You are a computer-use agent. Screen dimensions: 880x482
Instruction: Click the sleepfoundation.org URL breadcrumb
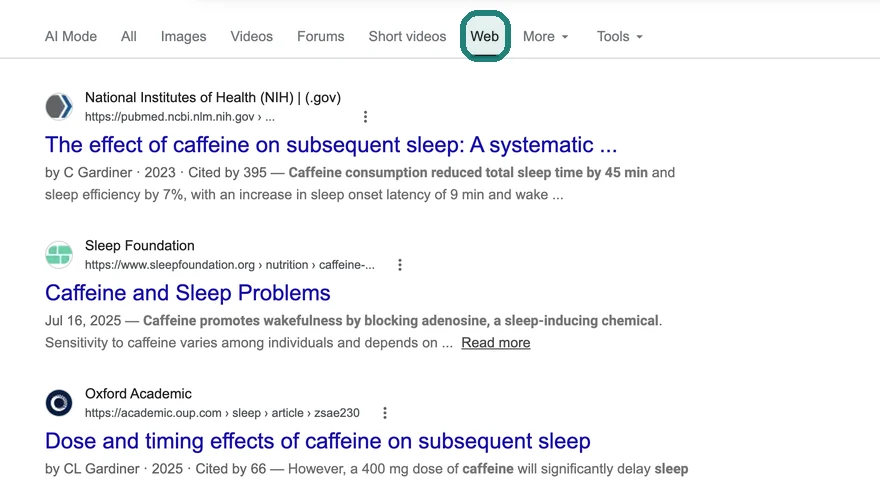(x=230, y=265)
